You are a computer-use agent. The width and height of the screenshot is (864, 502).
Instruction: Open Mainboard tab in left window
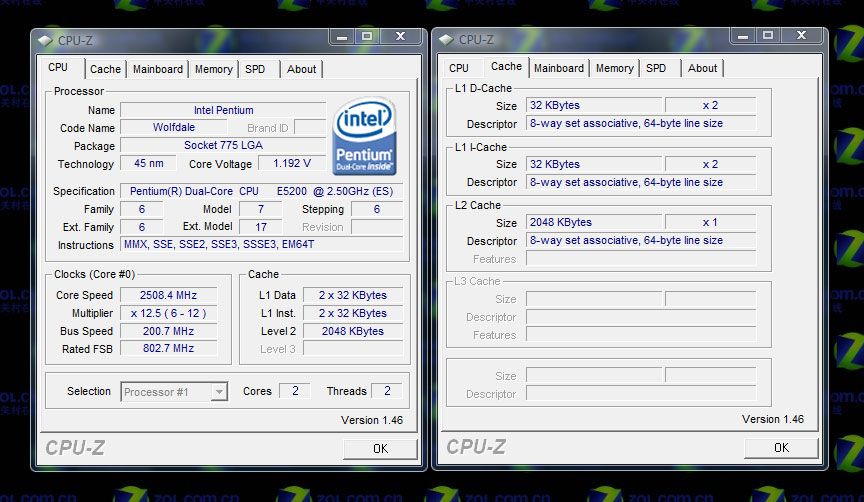pos(158,69)
